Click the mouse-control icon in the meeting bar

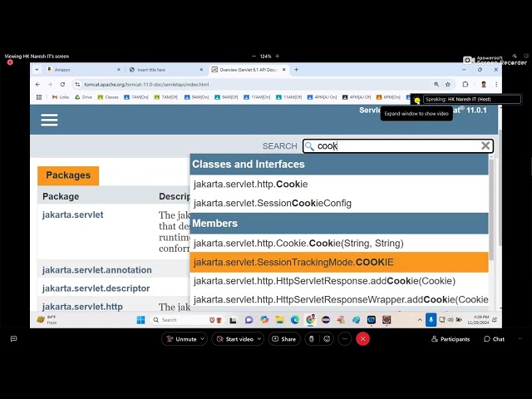pos(312,338)
